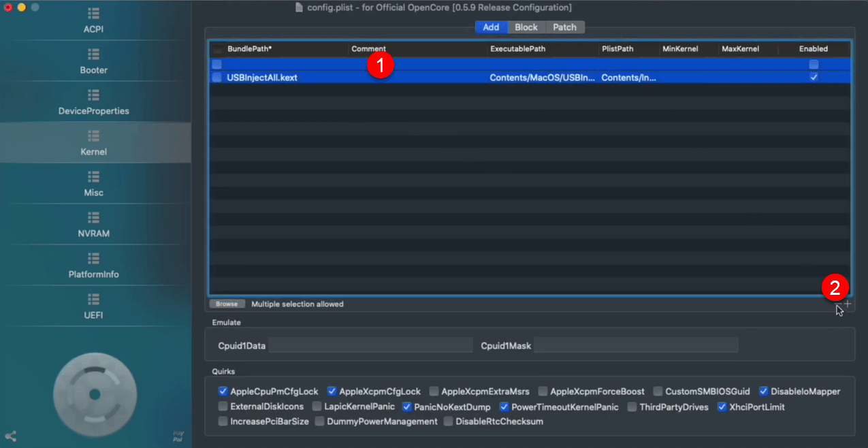Open the Patch tab
The image size is (868, 448).
[x=565, y=27]
